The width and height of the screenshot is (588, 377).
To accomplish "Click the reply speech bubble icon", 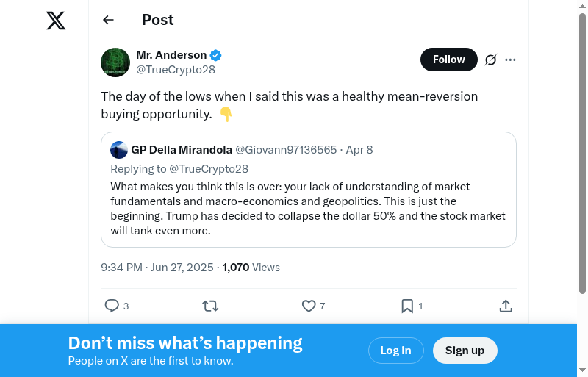I will click(112, 306).
